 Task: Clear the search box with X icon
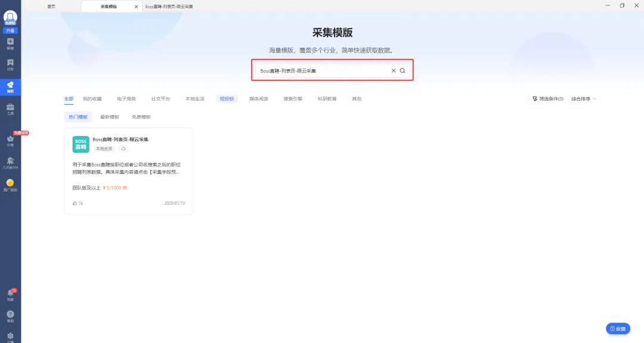pos(393,70)
